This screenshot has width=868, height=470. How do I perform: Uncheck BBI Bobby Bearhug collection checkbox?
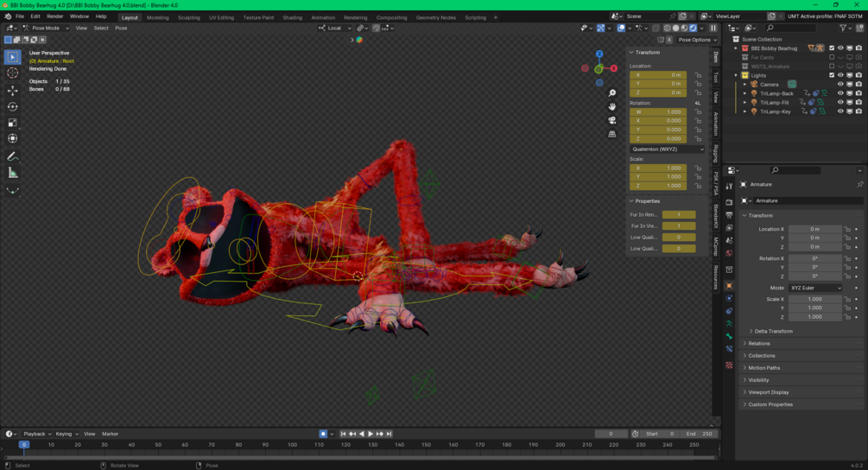click(832, 48)
